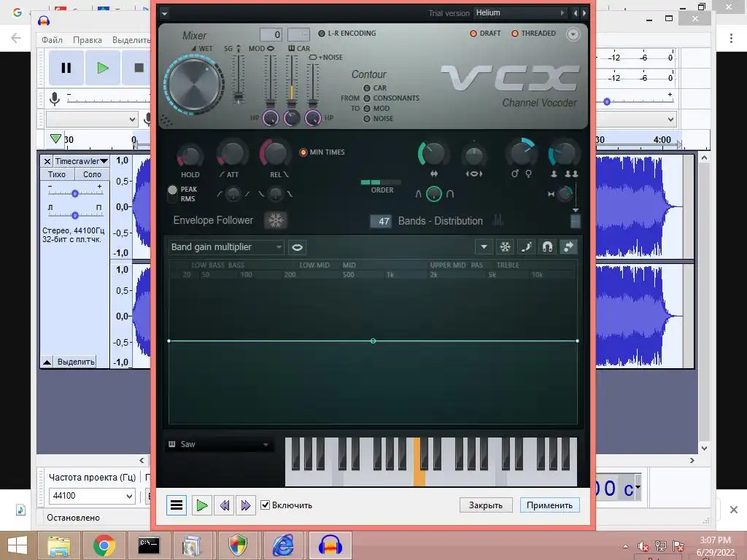Click the lips icon beside Band gain multiplier
Viewport: 747px width, 560px height.
297,247
